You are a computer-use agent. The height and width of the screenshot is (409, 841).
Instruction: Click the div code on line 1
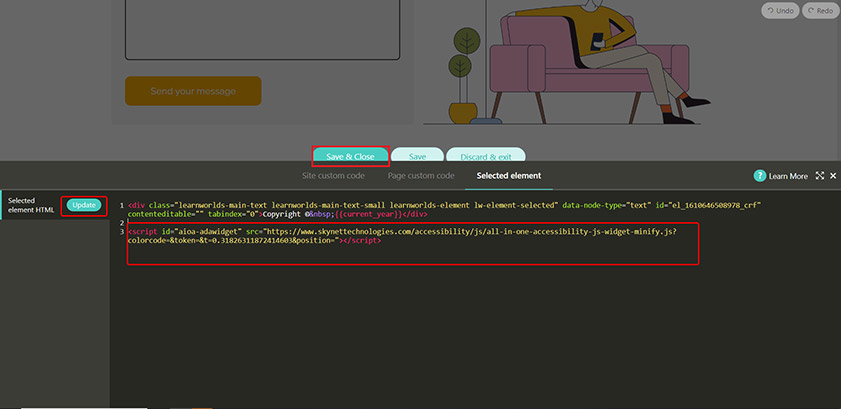click(445, 210)
